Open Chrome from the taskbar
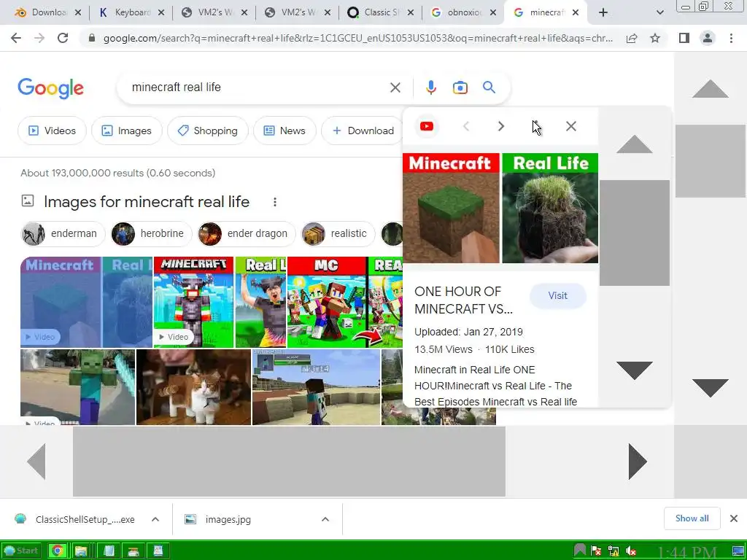The height and width of the screenshot is (560, 747). pos(57,551)
